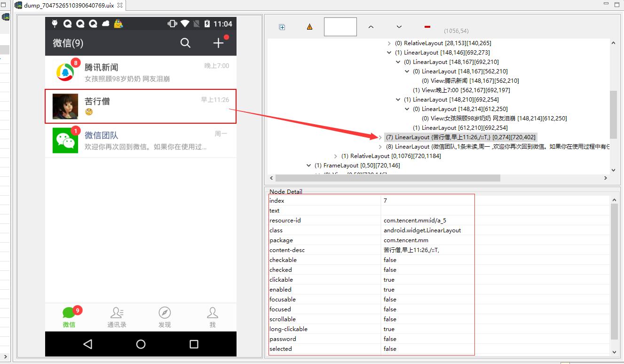The image size is (624, 364).
Task: Select tree row View:腾讯新闻
Action: pos(470,81)
